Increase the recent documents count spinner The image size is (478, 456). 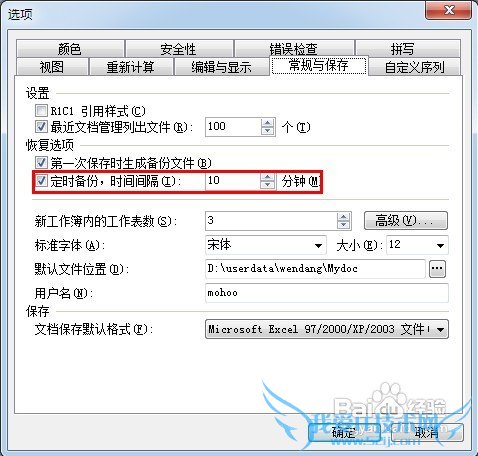pyautogui.click(x=267, y=123)
